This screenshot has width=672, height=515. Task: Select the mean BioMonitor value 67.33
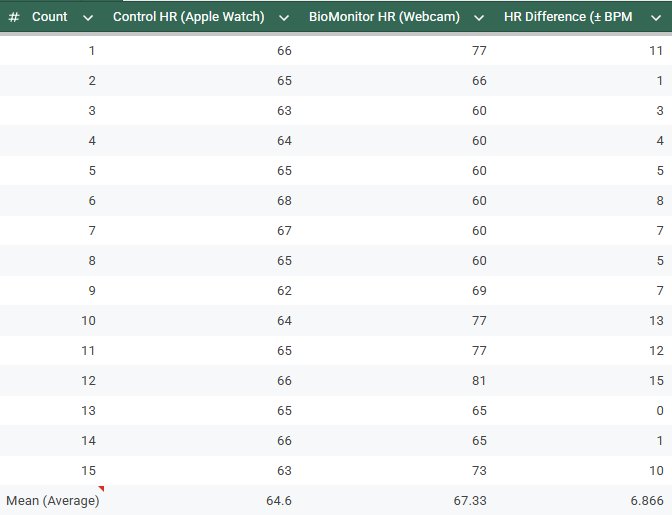pyautogui.click(x=470, y=500)
